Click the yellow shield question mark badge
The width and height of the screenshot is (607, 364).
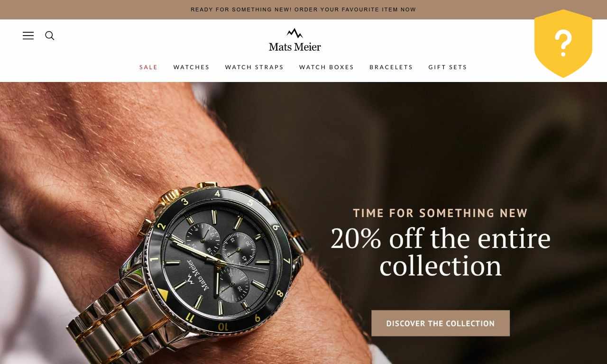click(563, 44)
